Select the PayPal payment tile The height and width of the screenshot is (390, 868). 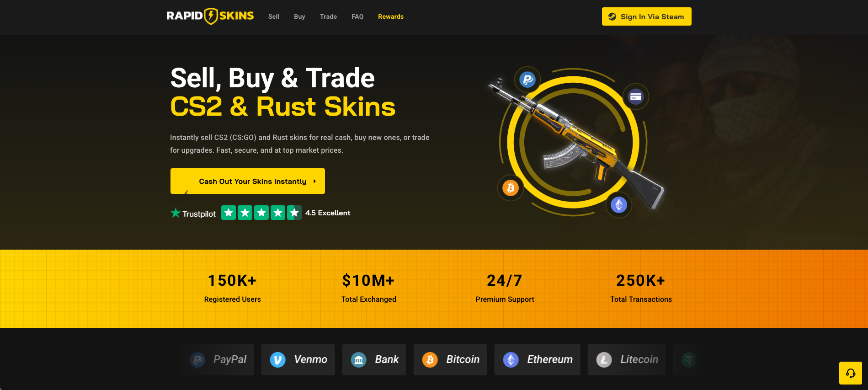(218, 360)
